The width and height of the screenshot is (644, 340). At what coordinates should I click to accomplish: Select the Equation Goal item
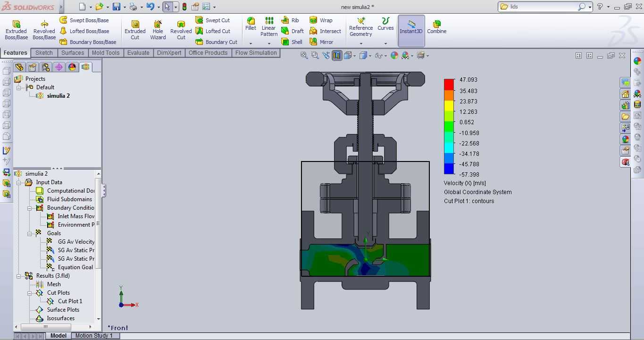click(x=70, y=267)
